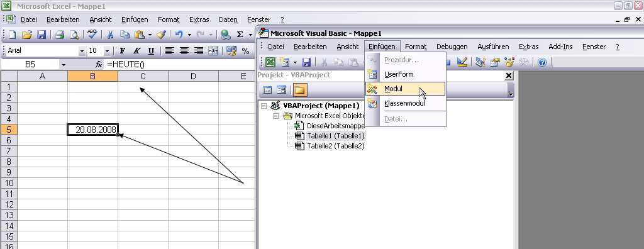This screenshot has width=644, height=249.
Task: Switch to Excel view from VBA toolbar
Action: pos(270,62)
